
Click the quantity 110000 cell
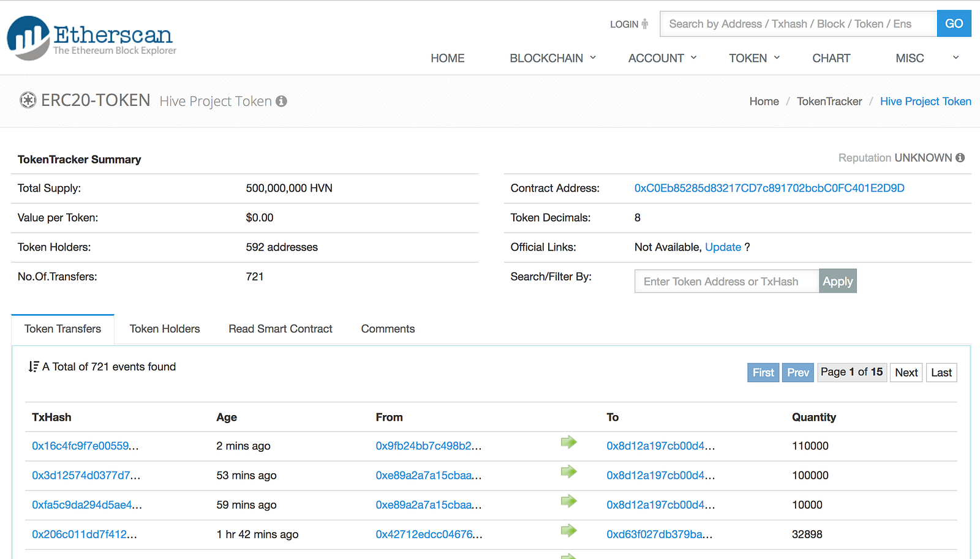click(x=810, y=446)
